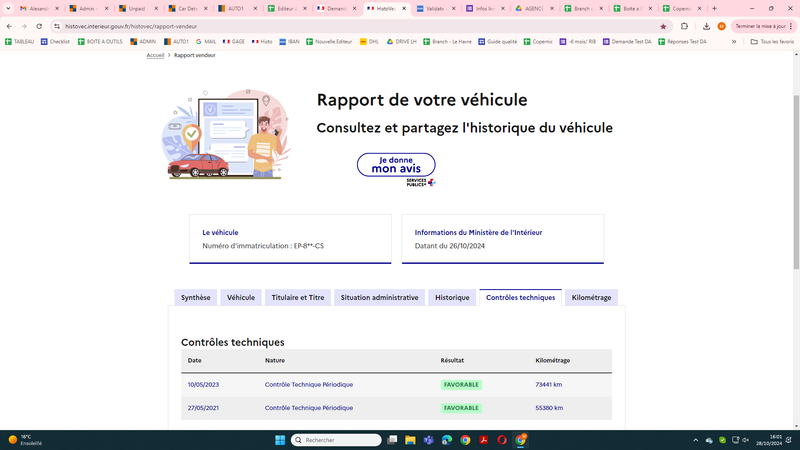Select the Kilométrage tab

(x=591, y=297)
